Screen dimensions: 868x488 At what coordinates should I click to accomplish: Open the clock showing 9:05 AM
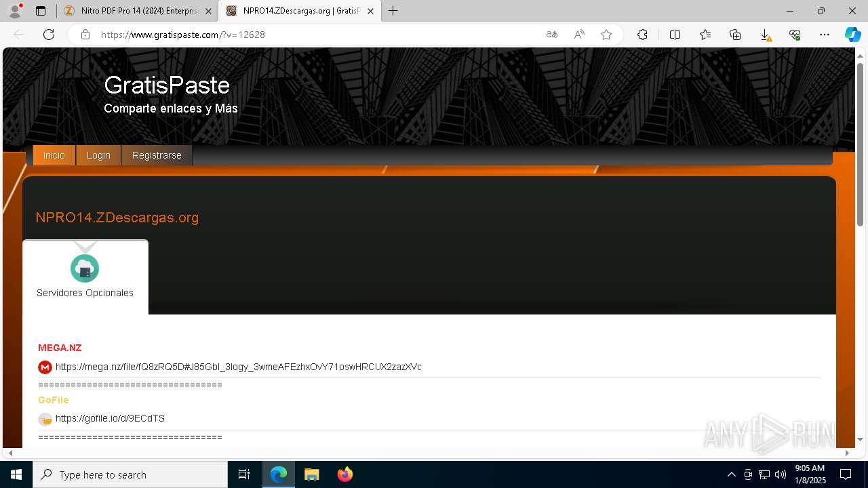tap(810, 474)
